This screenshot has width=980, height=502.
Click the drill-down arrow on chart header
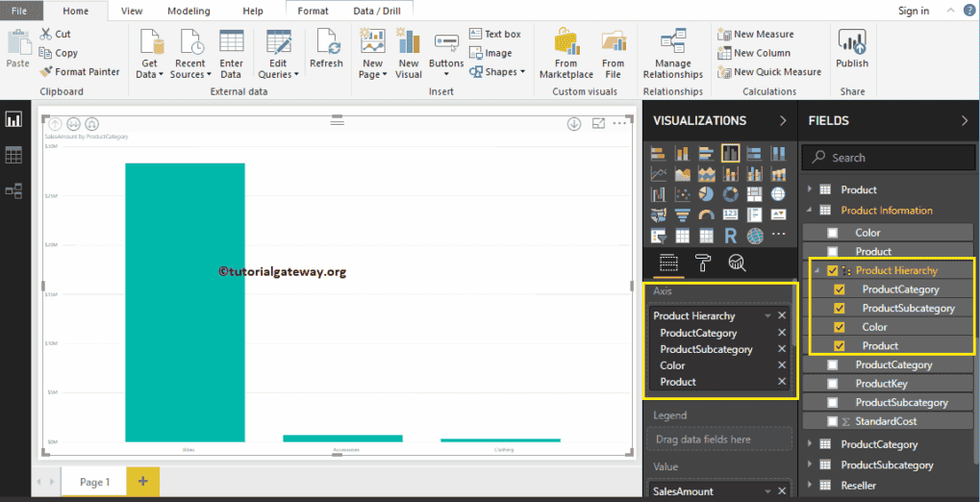[x=574, y=124]
